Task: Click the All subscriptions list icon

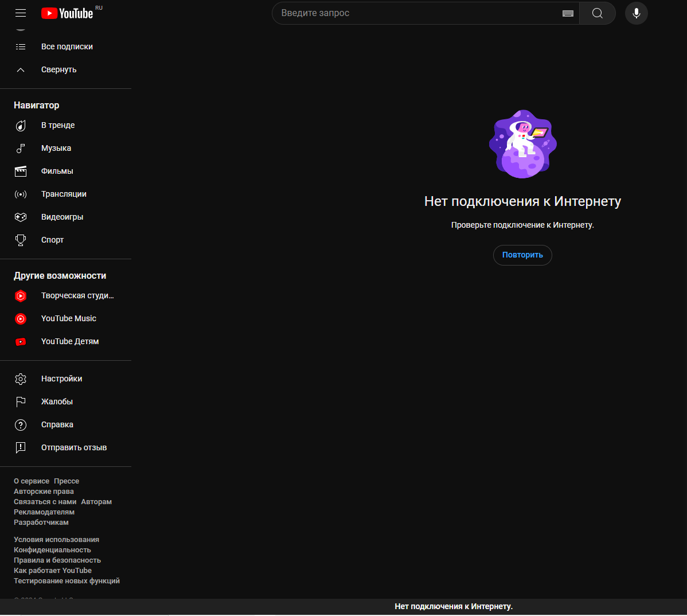Action: pyautogui.click(x=21, y=46)
